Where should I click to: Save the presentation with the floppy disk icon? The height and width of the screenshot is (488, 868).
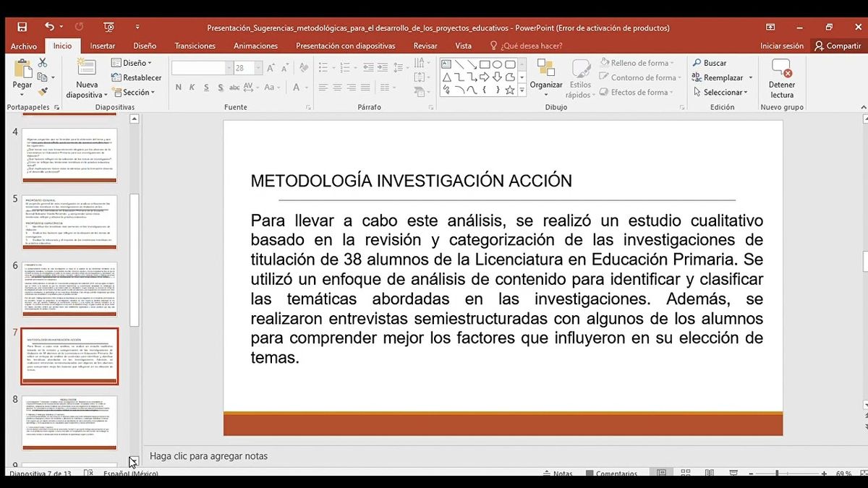pyautogui.click(x=22, y=27)
